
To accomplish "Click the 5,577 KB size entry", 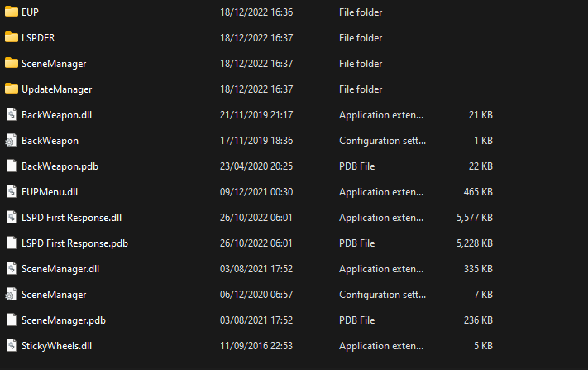I will 474,218.
